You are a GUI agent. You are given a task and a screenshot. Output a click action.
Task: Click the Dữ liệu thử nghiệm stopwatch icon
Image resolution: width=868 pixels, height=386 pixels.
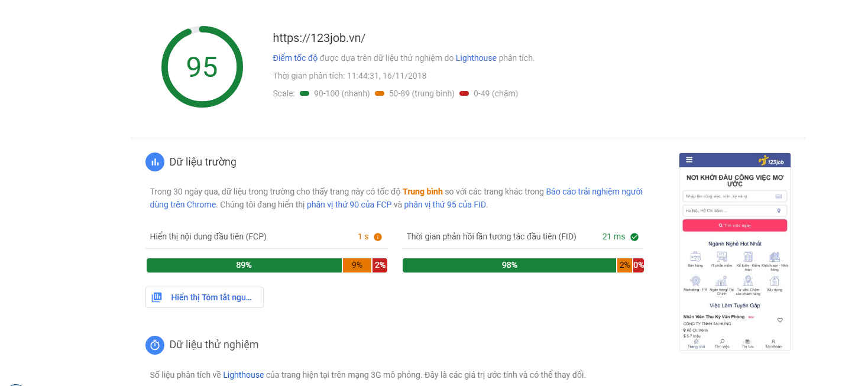(x=155, y=345)
